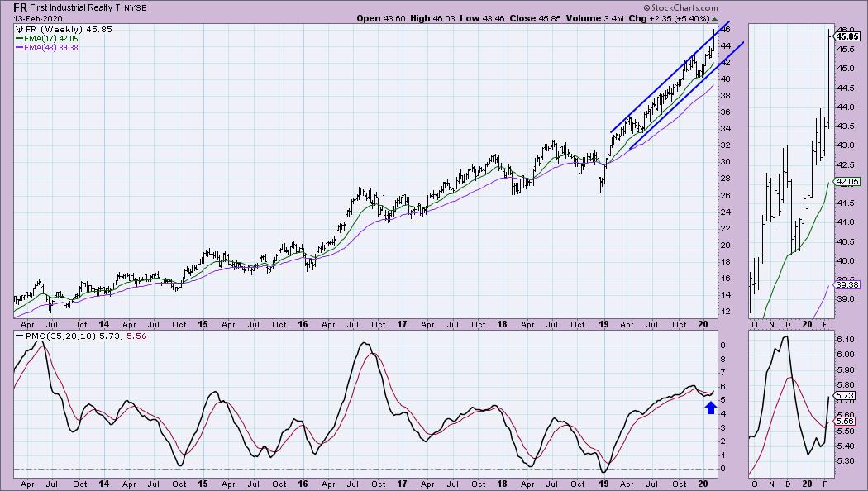Screen dimensions: 868x491
Task: Click the Chg +2.35 (+5.40%) readout
Action: pos(669,18)
